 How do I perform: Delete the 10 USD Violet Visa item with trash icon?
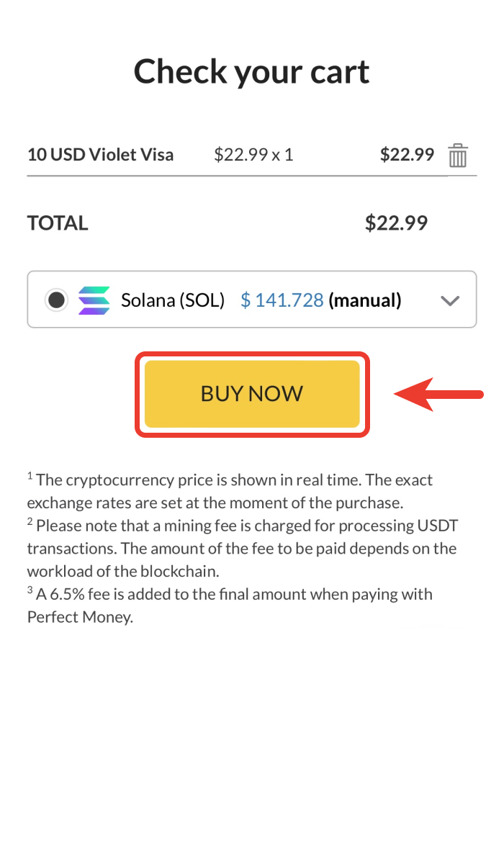click(458, 156)
